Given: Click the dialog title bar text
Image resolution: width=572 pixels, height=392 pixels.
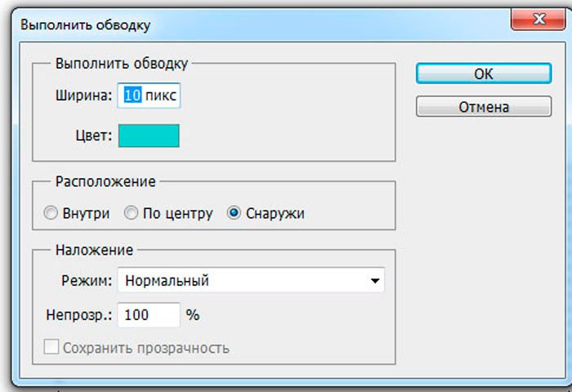Looking at the screenshot, I should tap(86, 25).
